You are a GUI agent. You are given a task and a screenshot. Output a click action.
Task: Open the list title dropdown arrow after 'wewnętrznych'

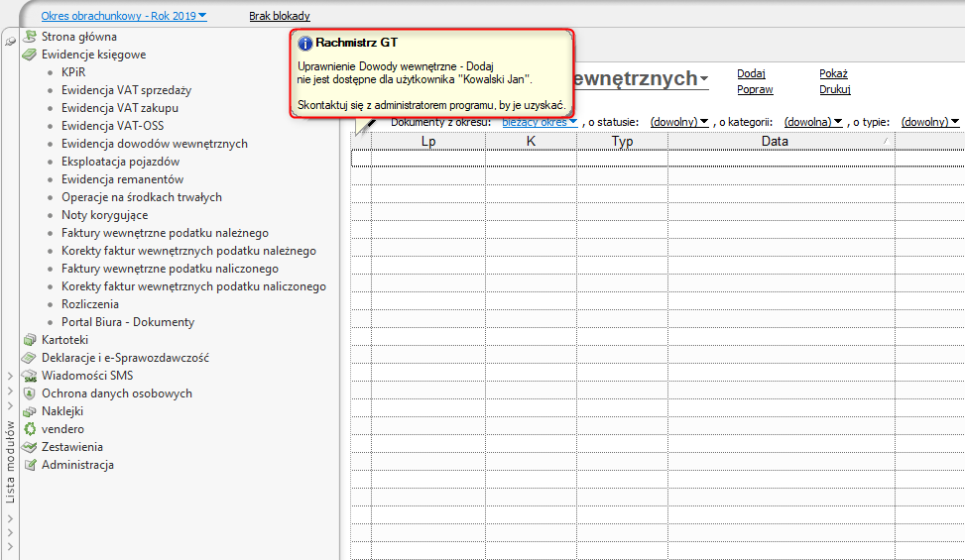coord(704,79)
